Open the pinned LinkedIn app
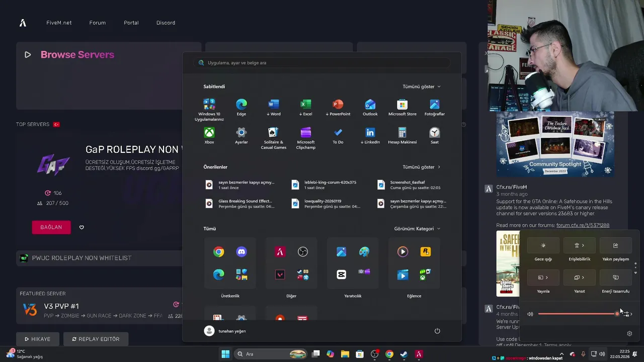Screen dimensions: 644x362 (x=370, y=136)
